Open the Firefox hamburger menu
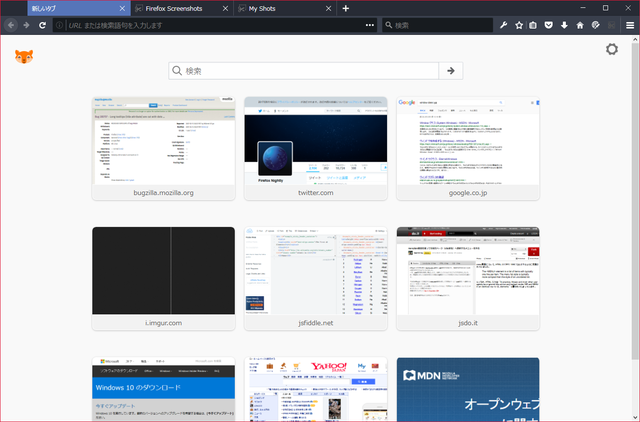 click(630, 25)
